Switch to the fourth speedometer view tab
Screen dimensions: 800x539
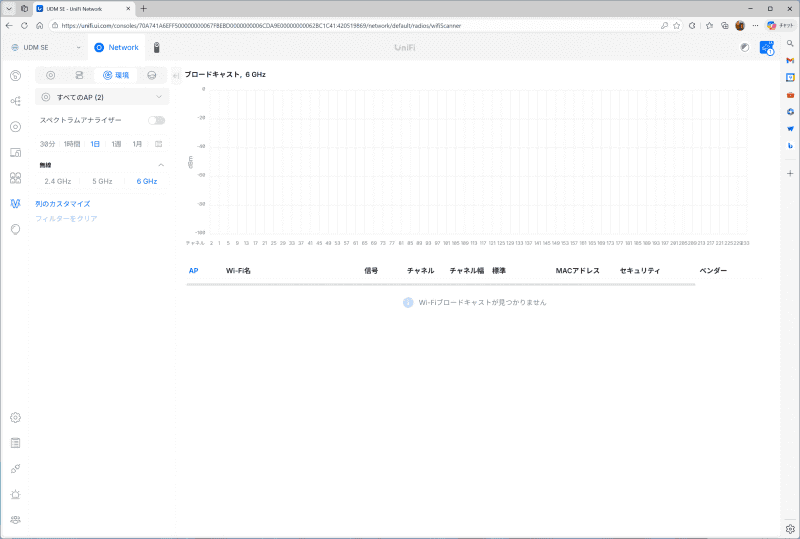[152, 75]
